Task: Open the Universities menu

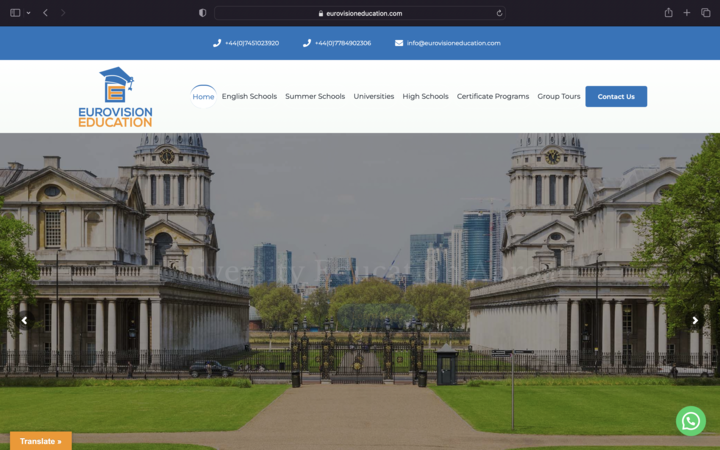Action: (x=373, y=96)
